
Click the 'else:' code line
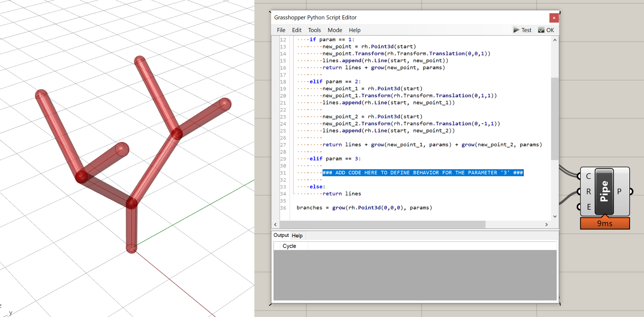[317, 187]
